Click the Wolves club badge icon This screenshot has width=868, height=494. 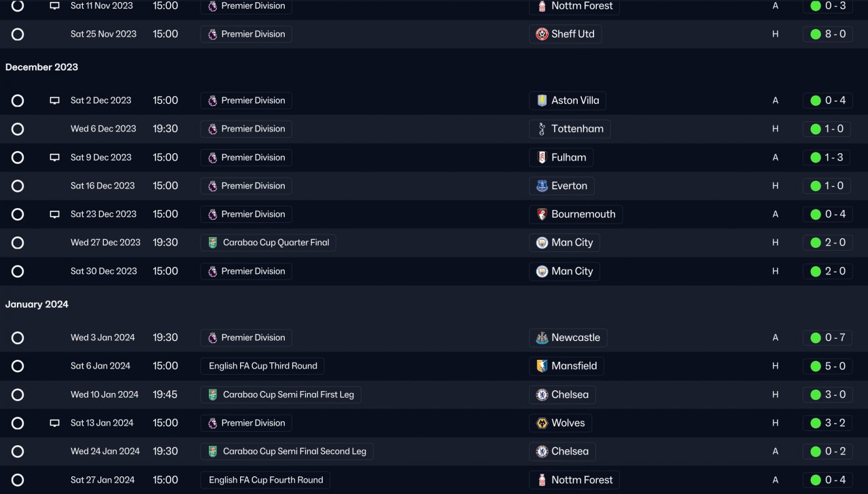click(542, 424)
